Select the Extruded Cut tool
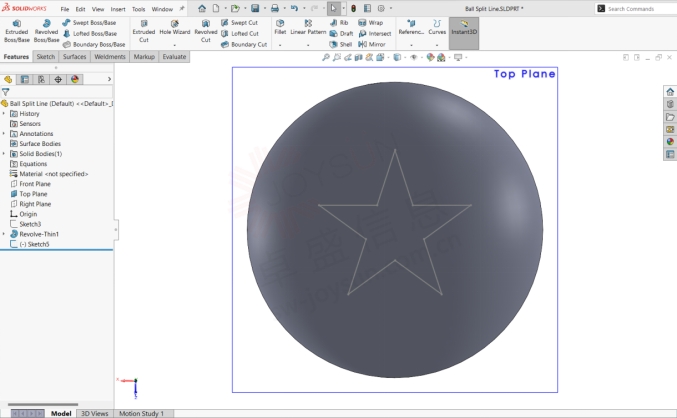Image resolution: width=677 pixels, height=418 pixels. [144, 31]
